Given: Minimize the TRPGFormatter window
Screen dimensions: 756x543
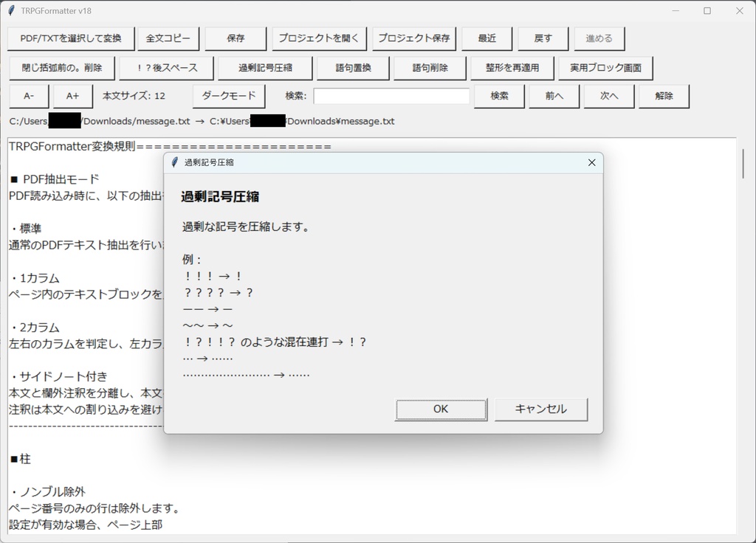Looking at the screenshot, I should pos(676,10).
